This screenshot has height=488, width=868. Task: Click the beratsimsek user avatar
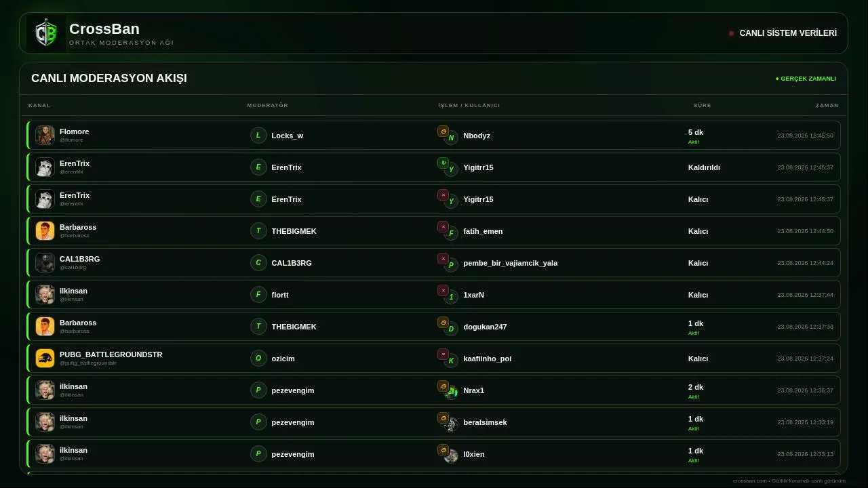point(451,424)
